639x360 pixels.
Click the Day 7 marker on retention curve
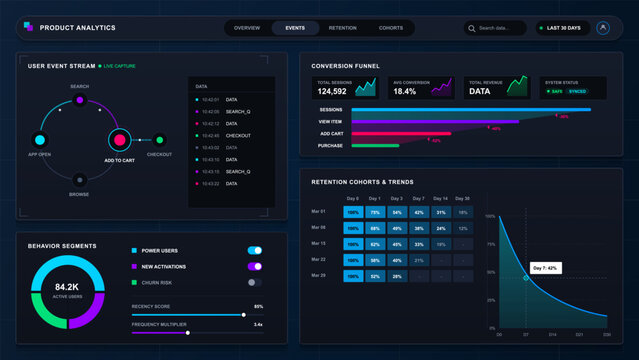(x=526, y=278)
